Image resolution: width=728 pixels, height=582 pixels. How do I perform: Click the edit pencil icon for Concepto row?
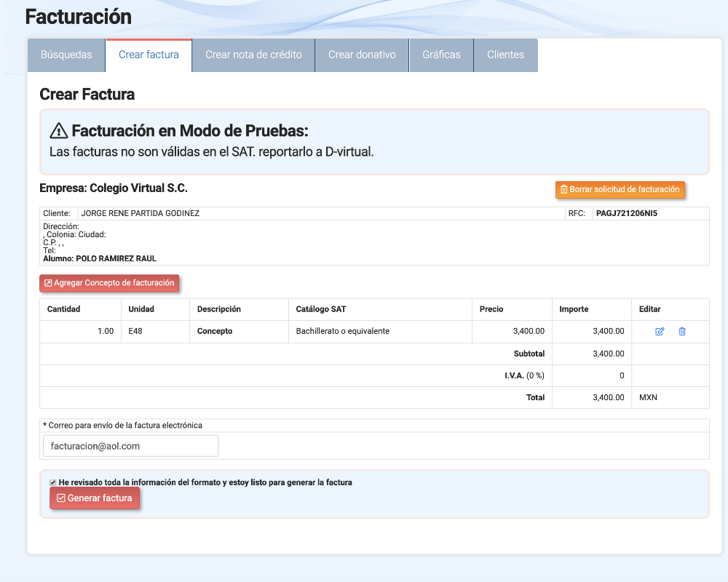point(660,332)
